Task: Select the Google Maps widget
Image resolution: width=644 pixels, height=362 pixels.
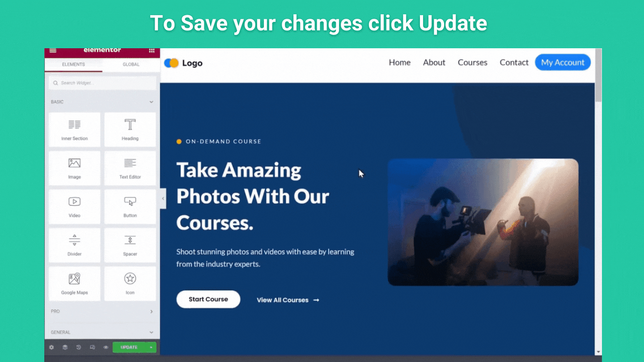Action: tap(74, 284)
